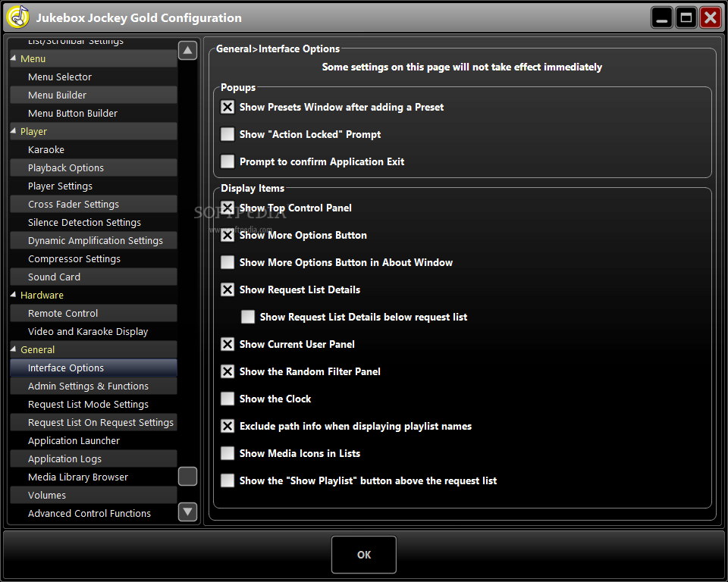728x582 pixels.
Task: Check the "Show Playlist" button above request list option
Action: (227, 480)
